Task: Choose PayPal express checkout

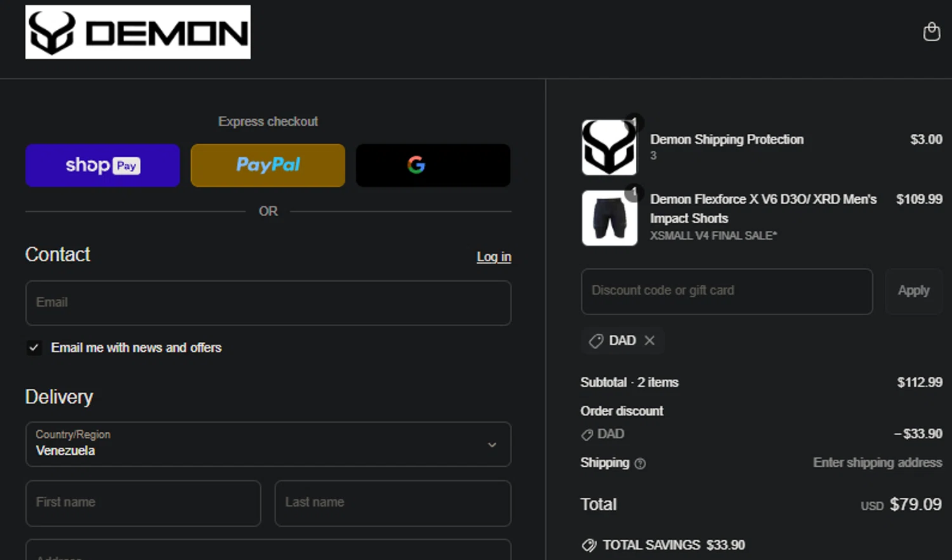Action: pos(268,166)
